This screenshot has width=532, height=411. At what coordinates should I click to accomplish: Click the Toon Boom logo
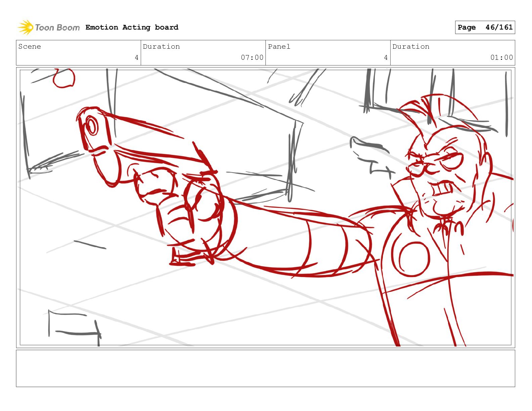(49, 27)
